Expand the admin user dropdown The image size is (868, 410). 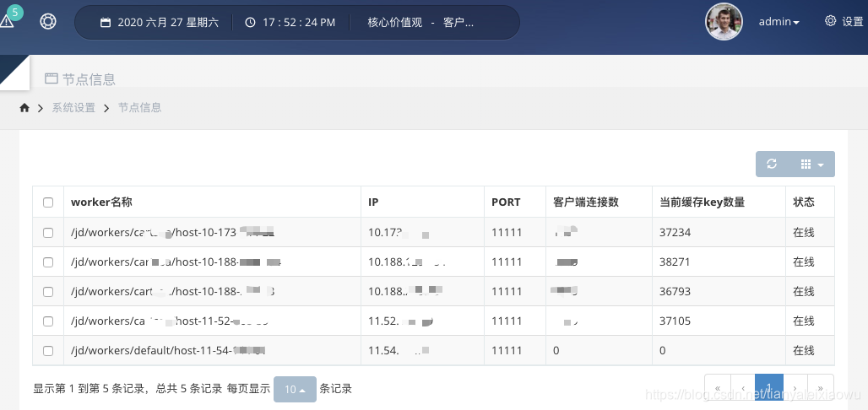click(778, 22)
